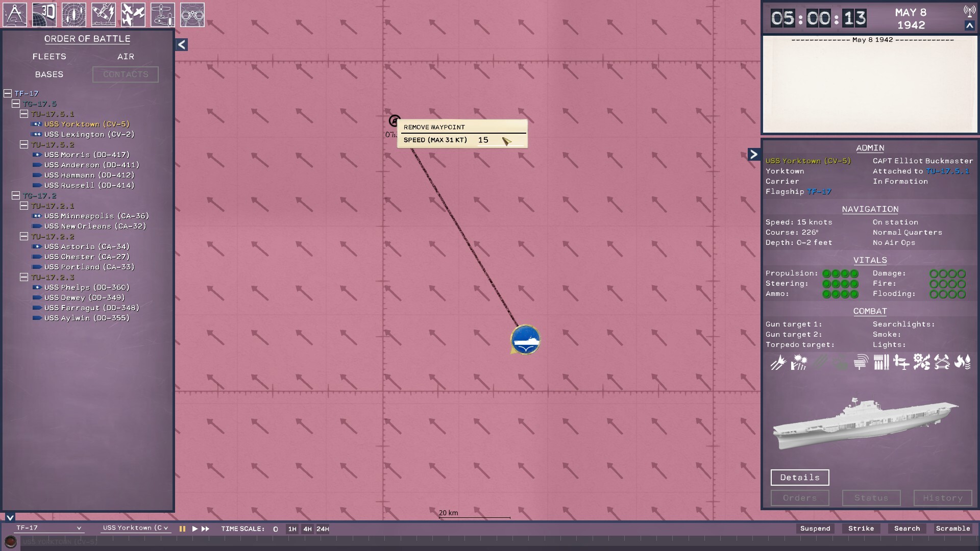Screen dimensions: 980x551
Task: Select the Fleets tab
Action: pyautogui.click(x=50, y=57)
